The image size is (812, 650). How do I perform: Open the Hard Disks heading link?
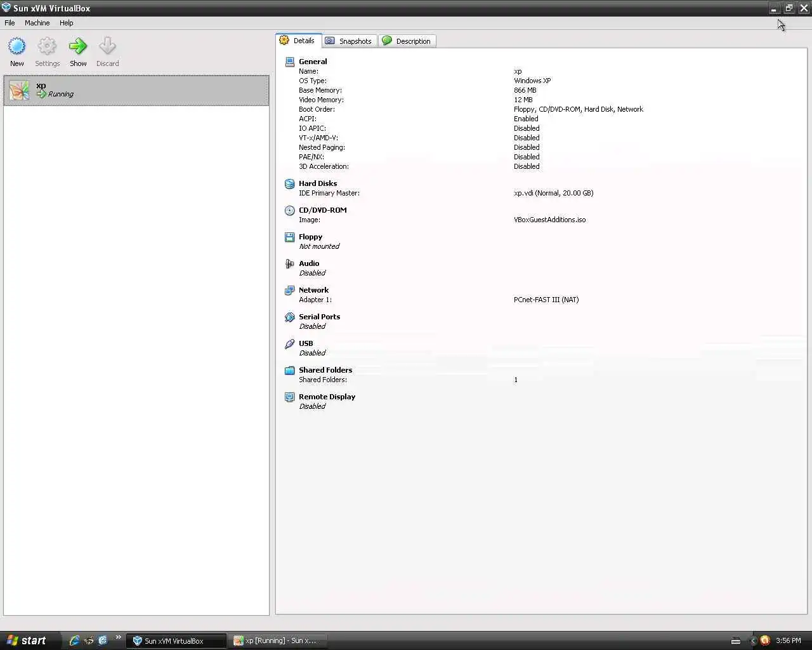click(318, 183)
